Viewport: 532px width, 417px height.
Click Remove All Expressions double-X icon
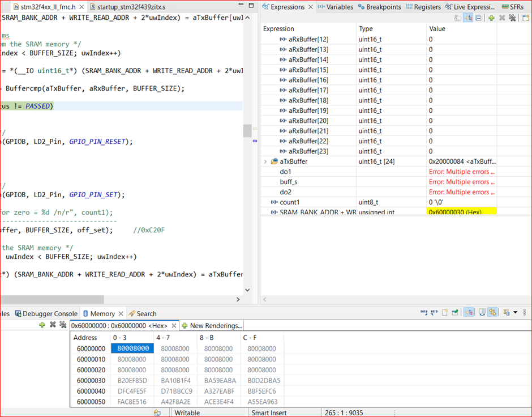point(512,18)
